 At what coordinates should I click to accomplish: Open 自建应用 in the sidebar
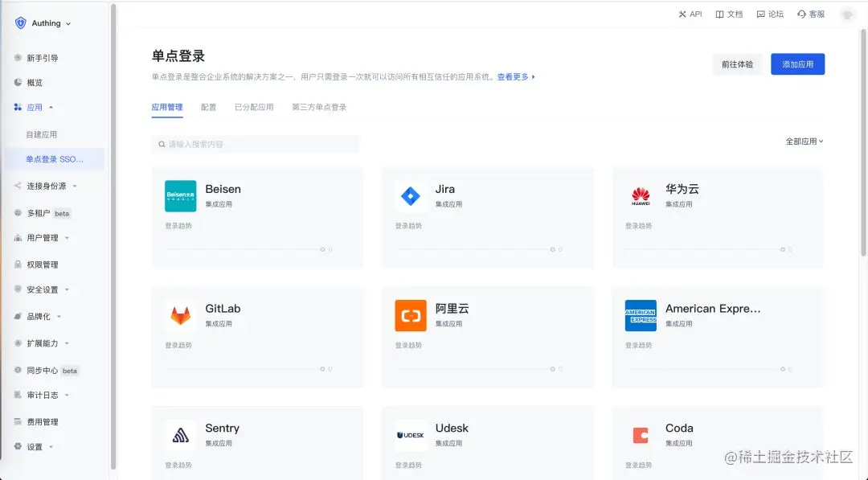click(x=42, y=134)
